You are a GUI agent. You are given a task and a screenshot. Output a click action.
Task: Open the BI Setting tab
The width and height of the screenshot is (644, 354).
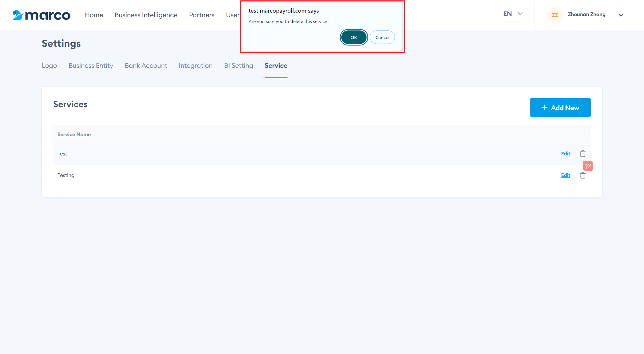pos(239,66)
